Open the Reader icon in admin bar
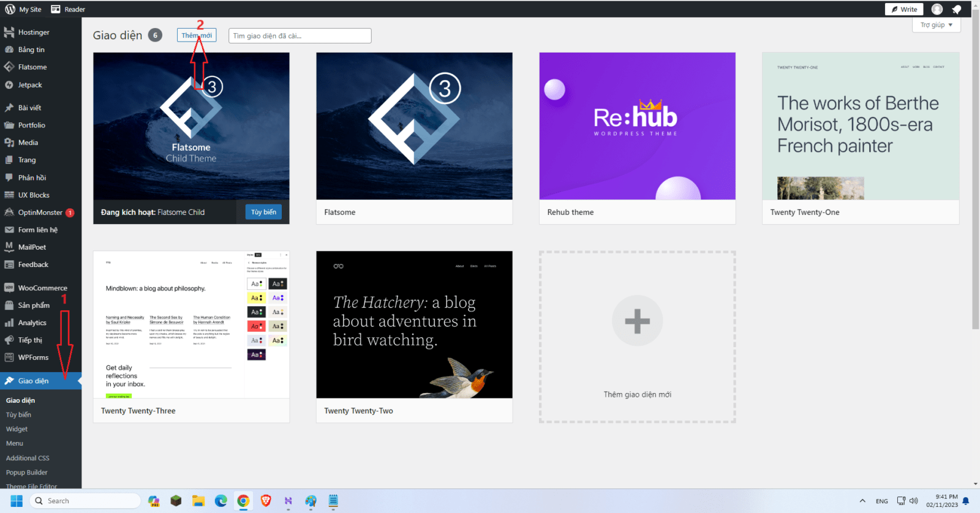The width and height of the screenshot is (980, 513). 56,9
